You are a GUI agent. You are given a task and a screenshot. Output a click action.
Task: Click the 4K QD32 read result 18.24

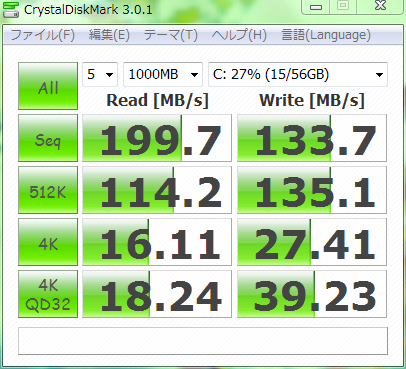[157, 294]
